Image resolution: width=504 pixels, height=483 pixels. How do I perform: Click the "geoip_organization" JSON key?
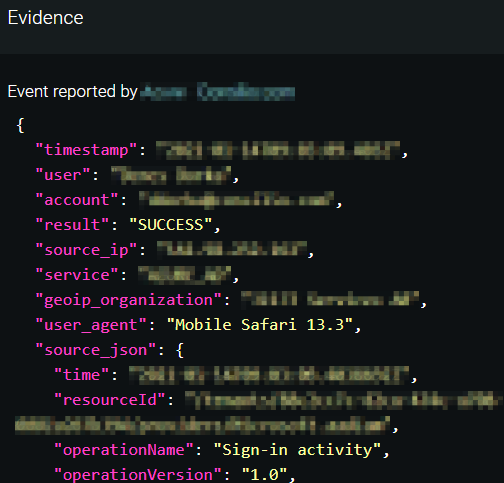(x=128, y=300)
